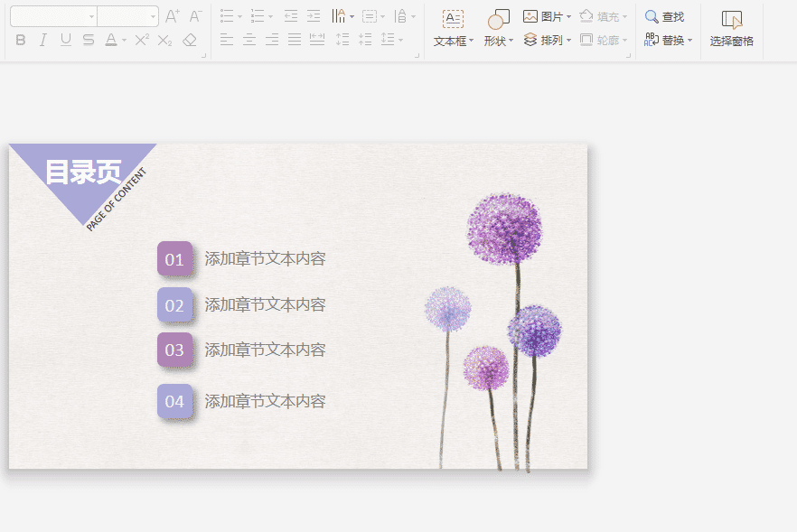Click the text columns icon
The image size is (797, 532).
pyautogui.click(x=339, y=17)
